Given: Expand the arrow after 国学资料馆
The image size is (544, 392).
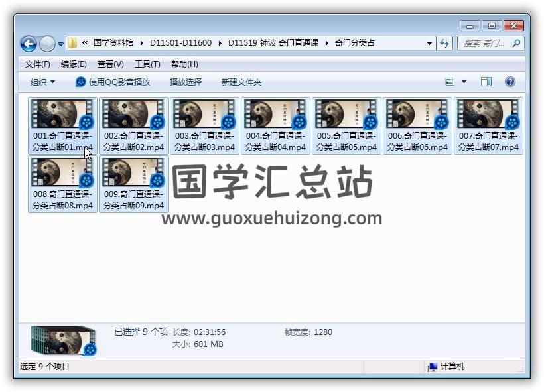Looking at the screenshot, I should (141, 43).
